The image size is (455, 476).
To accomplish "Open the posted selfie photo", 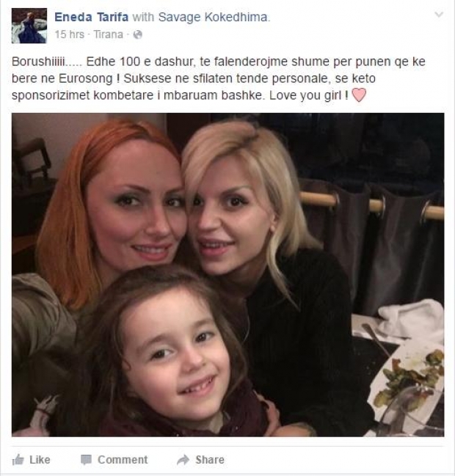I will [x=227, y=275].
